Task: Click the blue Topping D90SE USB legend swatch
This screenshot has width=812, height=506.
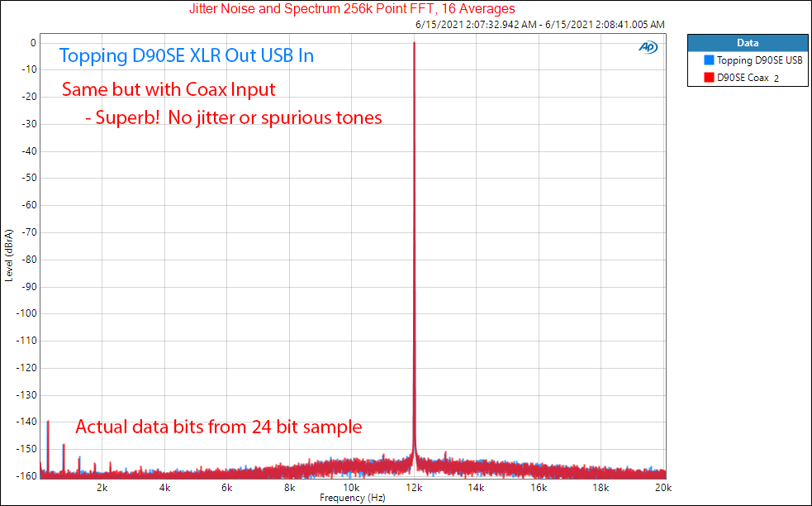Action: pyautogui.click(x=709, y=60)
